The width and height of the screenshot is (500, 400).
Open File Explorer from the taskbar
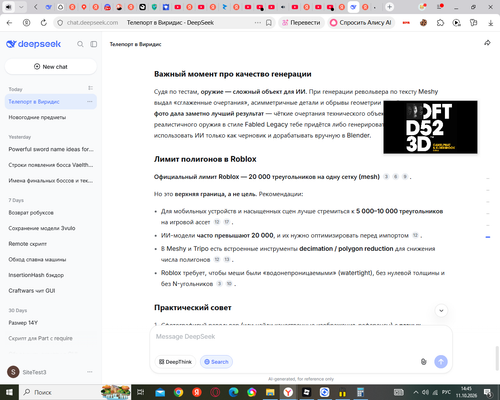pos(270,392)
